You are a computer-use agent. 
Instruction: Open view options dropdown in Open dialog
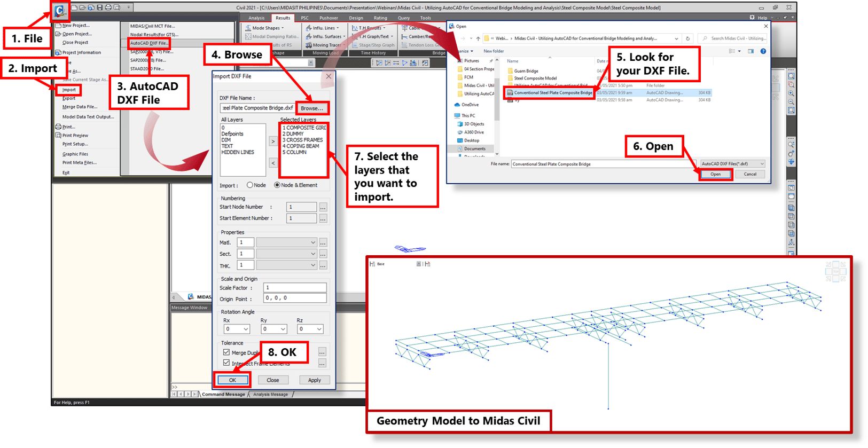pos(739,51)
